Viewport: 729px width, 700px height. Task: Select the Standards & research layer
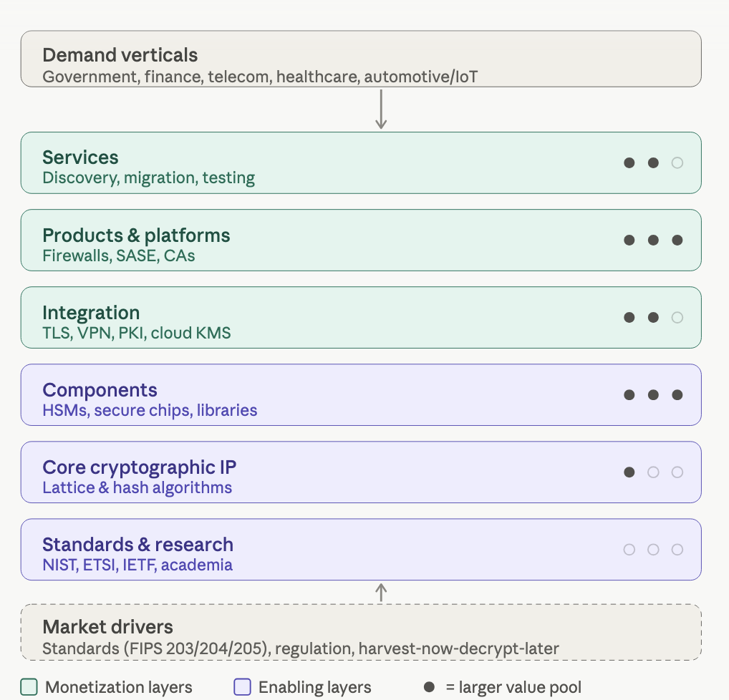pyautogui.click(x=361, y=550)
